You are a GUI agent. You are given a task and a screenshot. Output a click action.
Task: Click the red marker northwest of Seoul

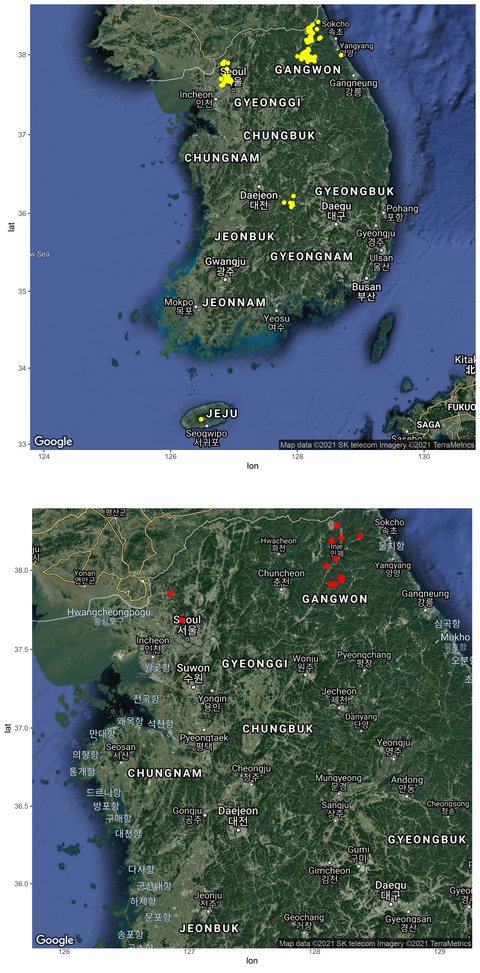coord(171,594)
